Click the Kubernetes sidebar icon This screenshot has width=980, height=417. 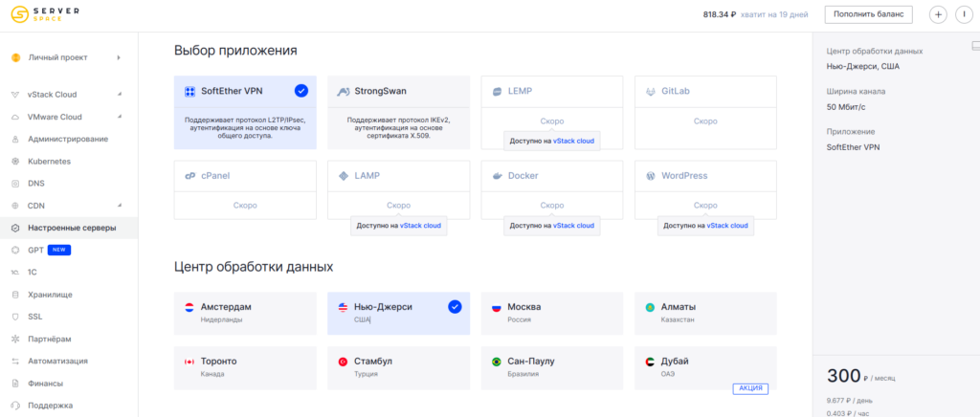[15, 162]
